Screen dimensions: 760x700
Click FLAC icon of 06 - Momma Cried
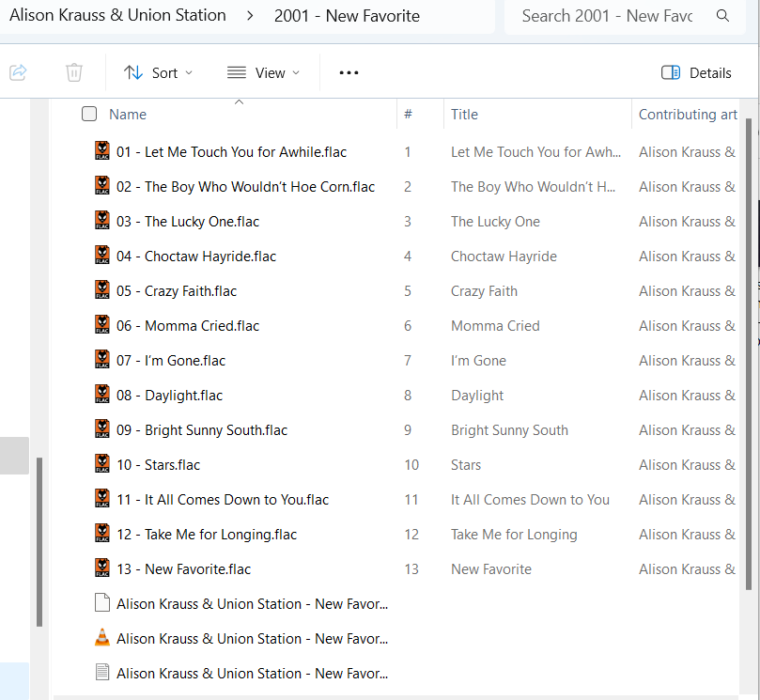click(x=102, y=325)
